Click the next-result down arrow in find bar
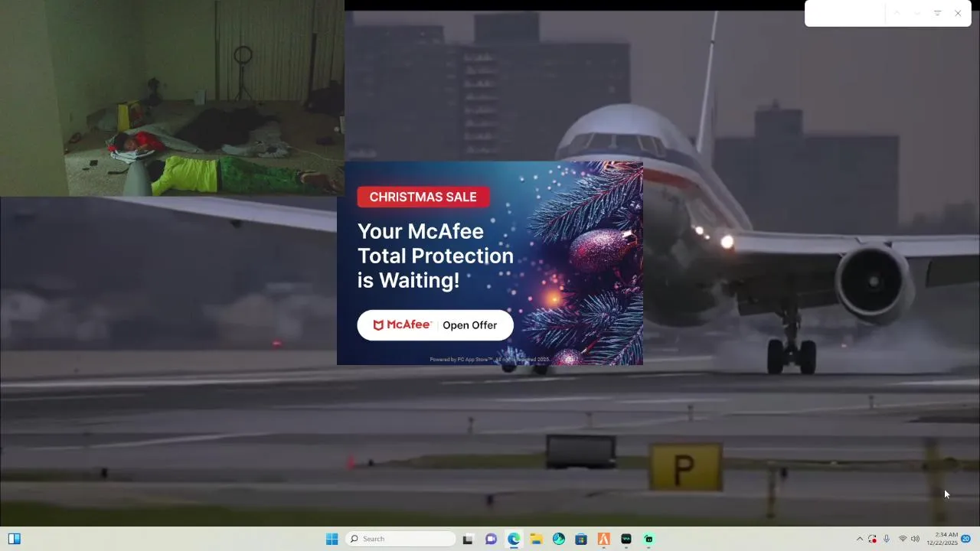 point(917,13)
